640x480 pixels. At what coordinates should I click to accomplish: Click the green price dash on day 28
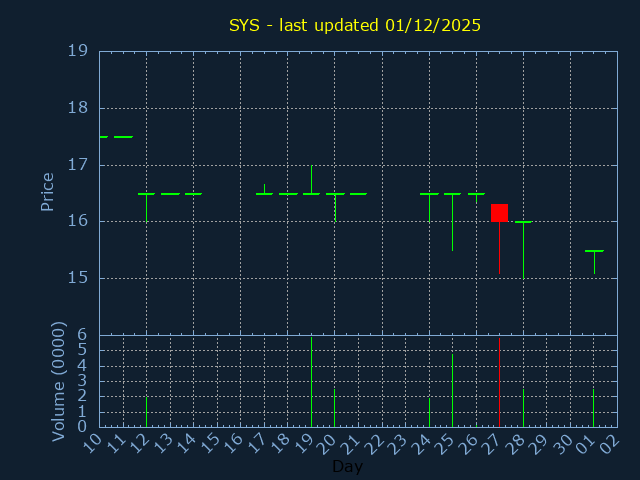click(523, 222)
